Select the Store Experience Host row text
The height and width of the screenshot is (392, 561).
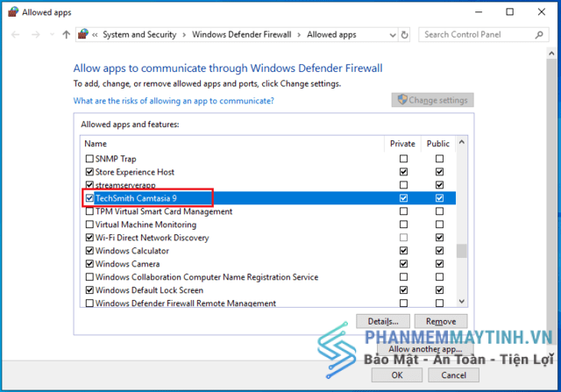click(x=135, y=172)
